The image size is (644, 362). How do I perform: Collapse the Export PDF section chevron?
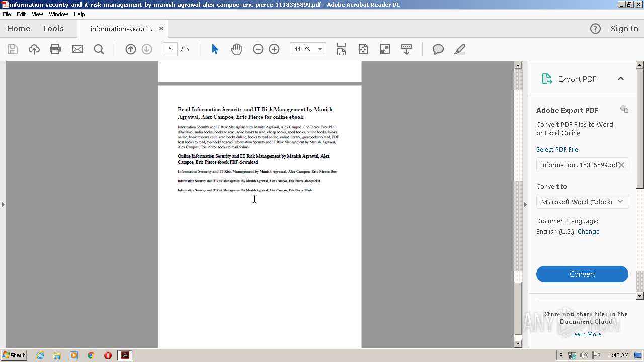point(621,79)
